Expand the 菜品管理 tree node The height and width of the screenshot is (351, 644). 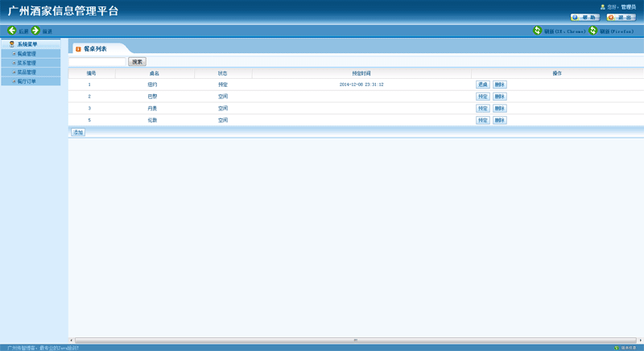coord(14,72)
